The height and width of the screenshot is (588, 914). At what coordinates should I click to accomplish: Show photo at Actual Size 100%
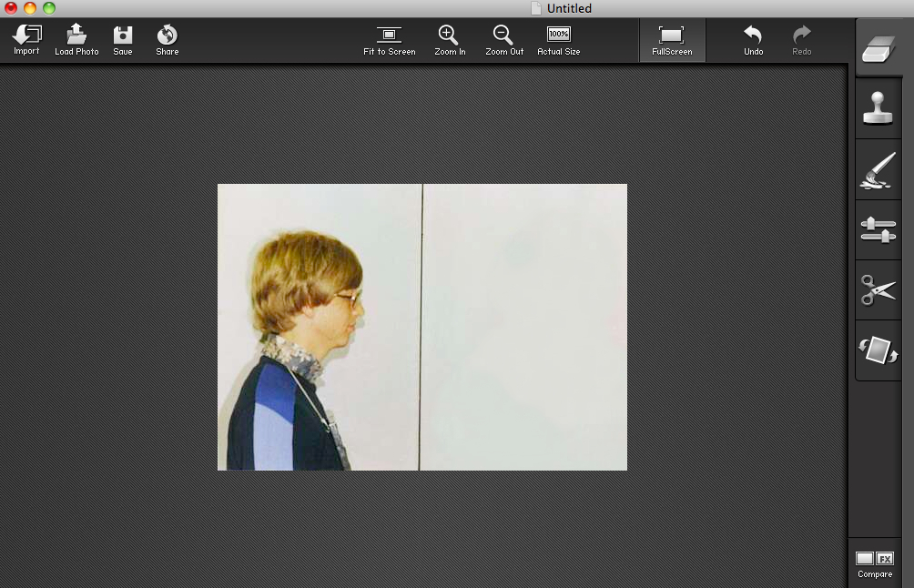558,39
